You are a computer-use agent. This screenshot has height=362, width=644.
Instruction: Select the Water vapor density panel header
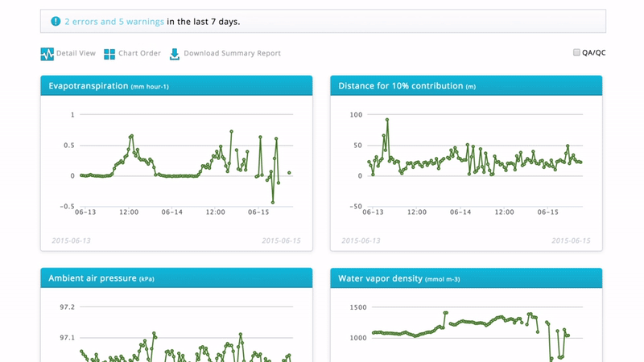pyautogui.click(x=466, y=278)
